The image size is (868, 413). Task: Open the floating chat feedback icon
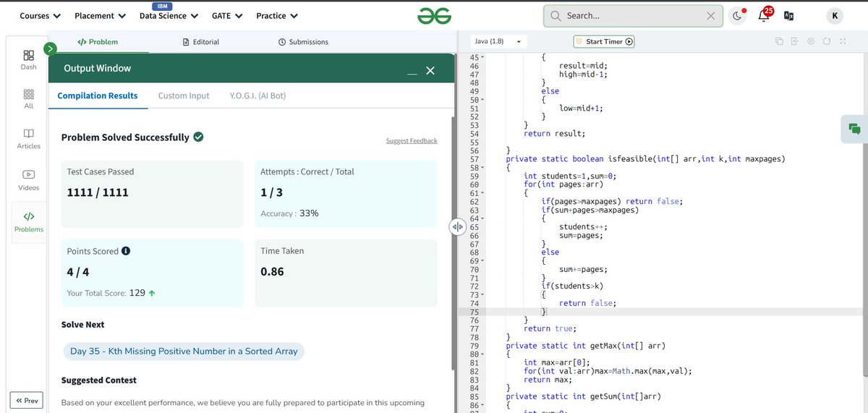(x=854, y=129)
